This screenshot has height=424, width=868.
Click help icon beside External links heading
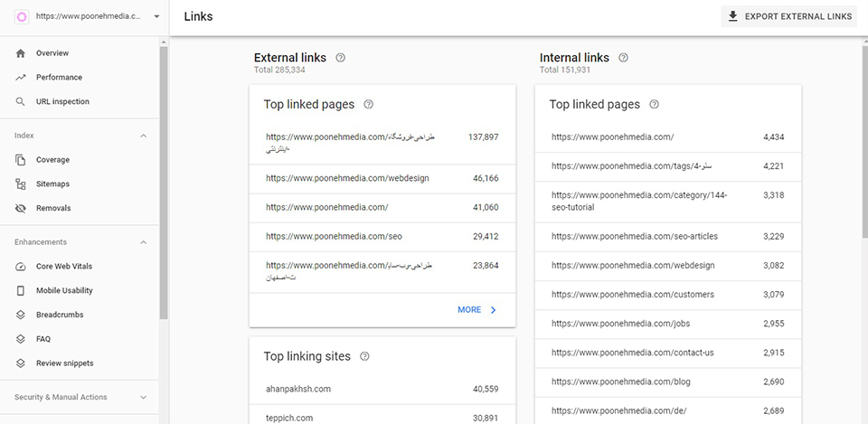341,58
